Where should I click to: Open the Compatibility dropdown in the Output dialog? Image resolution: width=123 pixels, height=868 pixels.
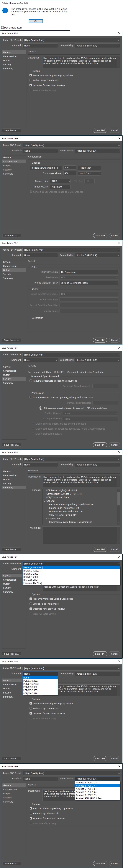point(98,255)
